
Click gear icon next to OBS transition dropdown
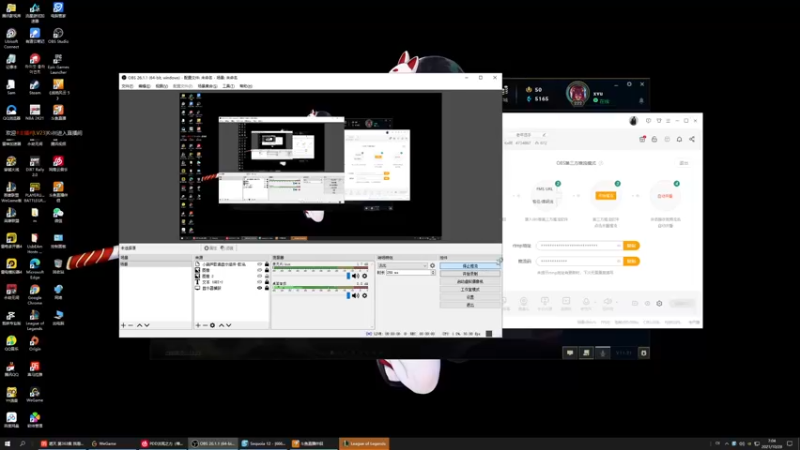coord(432,266)
